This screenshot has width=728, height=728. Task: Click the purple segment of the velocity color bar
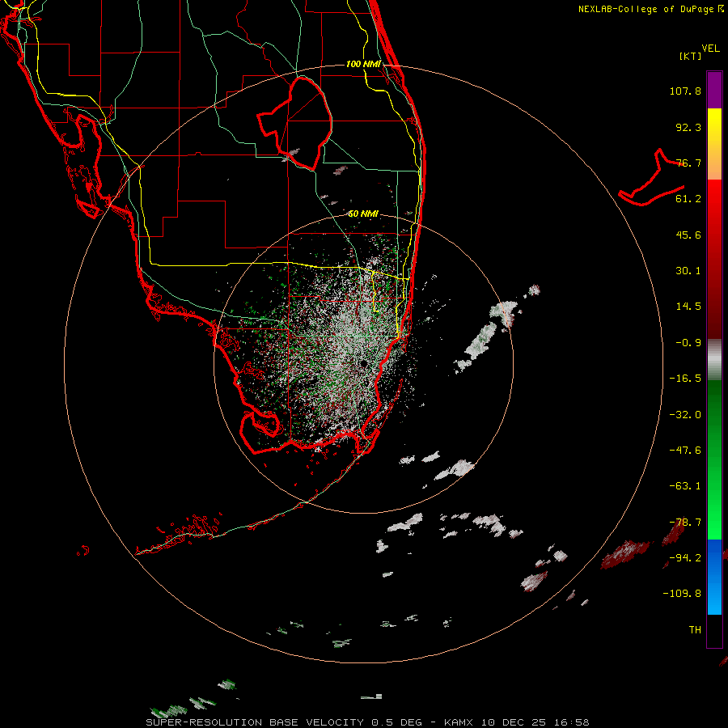click(x=714, y=90)
